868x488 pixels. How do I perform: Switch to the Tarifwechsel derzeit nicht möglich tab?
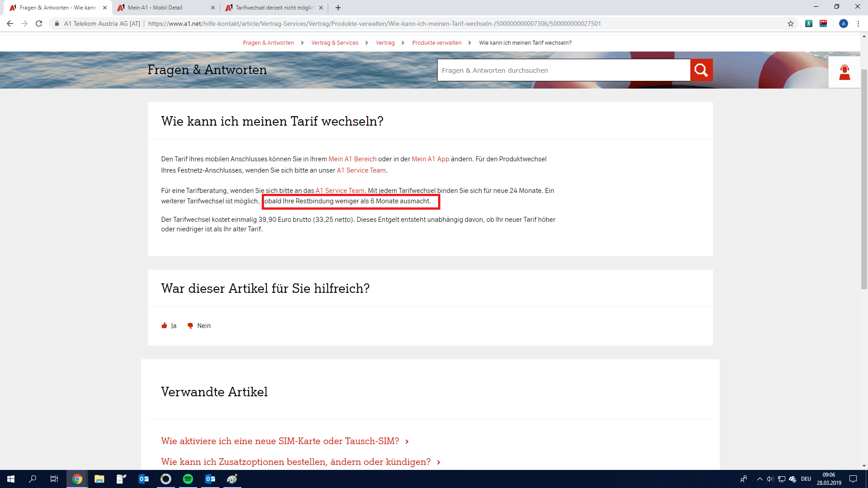(274, 8)
